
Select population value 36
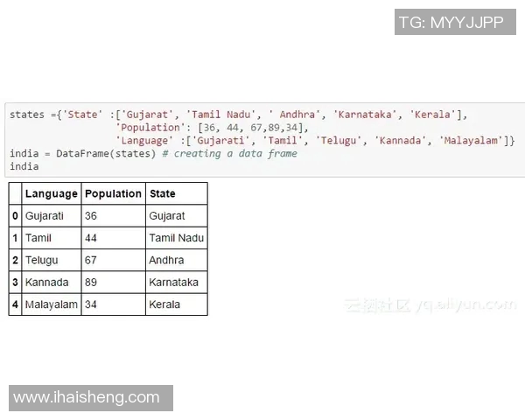(x=91, y=215)
